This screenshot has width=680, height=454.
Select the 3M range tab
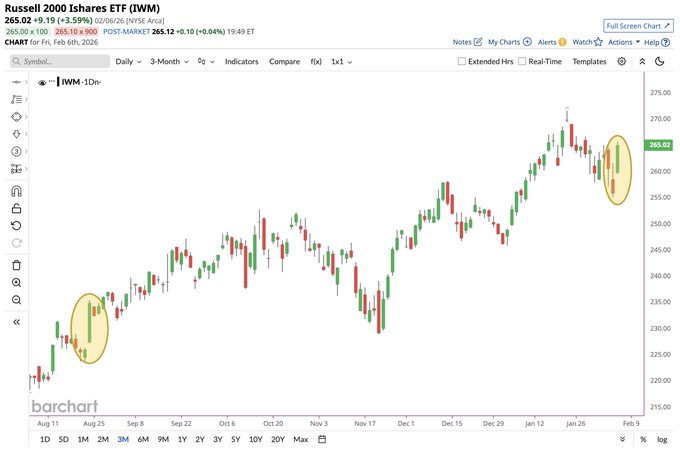pyautogui.click(x=123, y=439)
